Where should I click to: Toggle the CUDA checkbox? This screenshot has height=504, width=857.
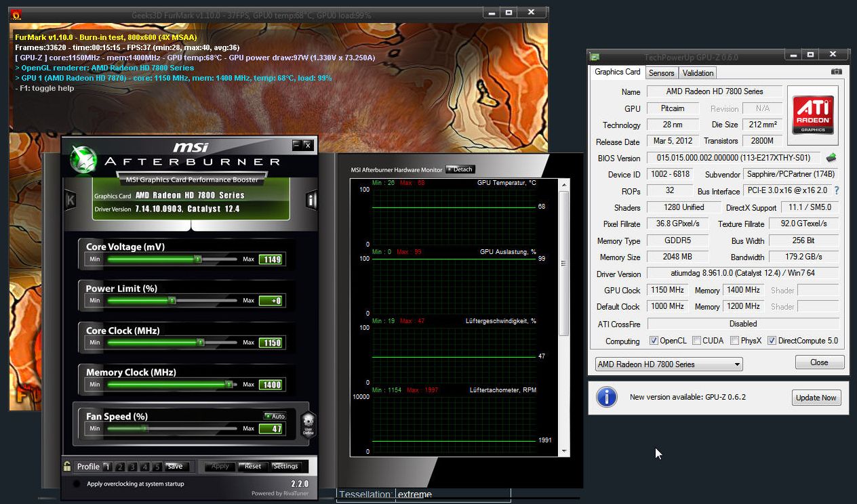(696, 341)
